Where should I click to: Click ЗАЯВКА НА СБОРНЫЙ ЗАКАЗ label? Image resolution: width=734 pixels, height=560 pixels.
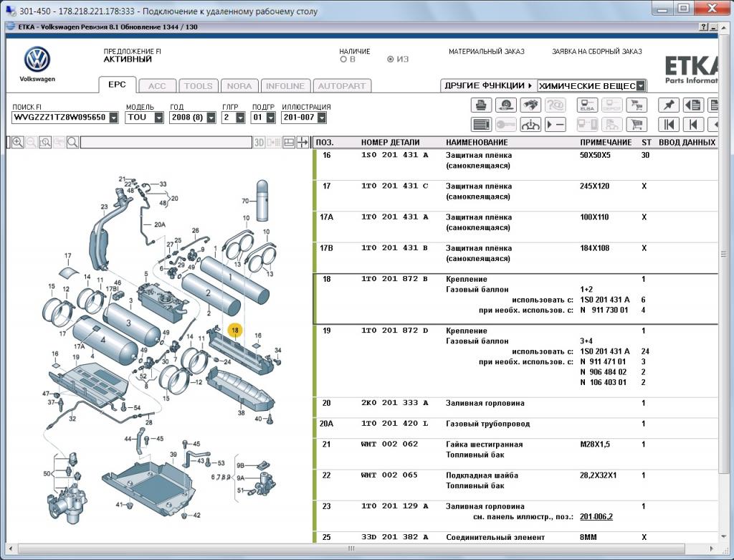click(x=597, y=52)
